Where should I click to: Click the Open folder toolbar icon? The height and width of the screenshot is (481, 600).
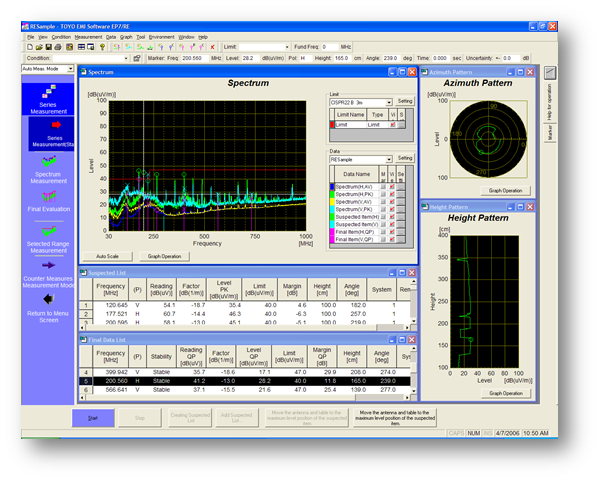pyautogui.click(x=39, y=47)
